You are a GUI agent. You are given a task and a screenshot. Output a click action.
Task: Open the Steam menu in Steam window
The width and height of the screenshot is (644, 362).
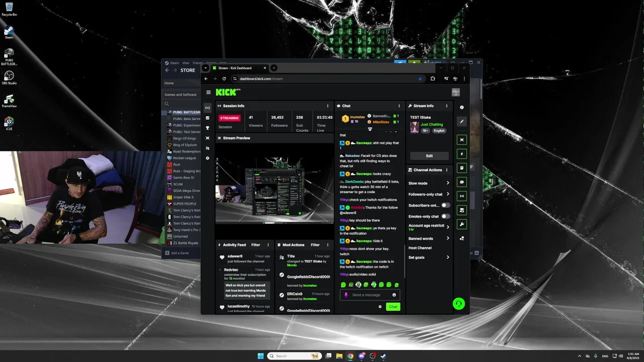click(x=174, y=63)
